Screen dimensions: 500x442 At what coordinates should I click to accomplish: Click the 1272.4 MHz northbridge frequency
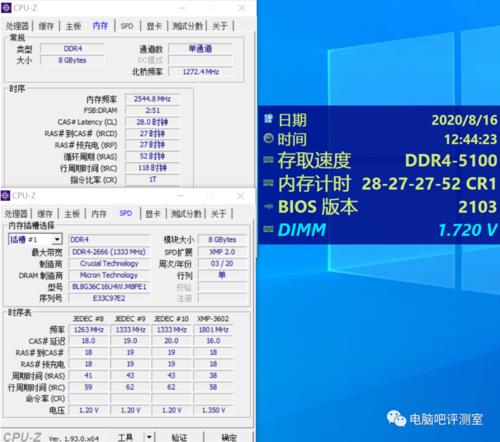200,72
